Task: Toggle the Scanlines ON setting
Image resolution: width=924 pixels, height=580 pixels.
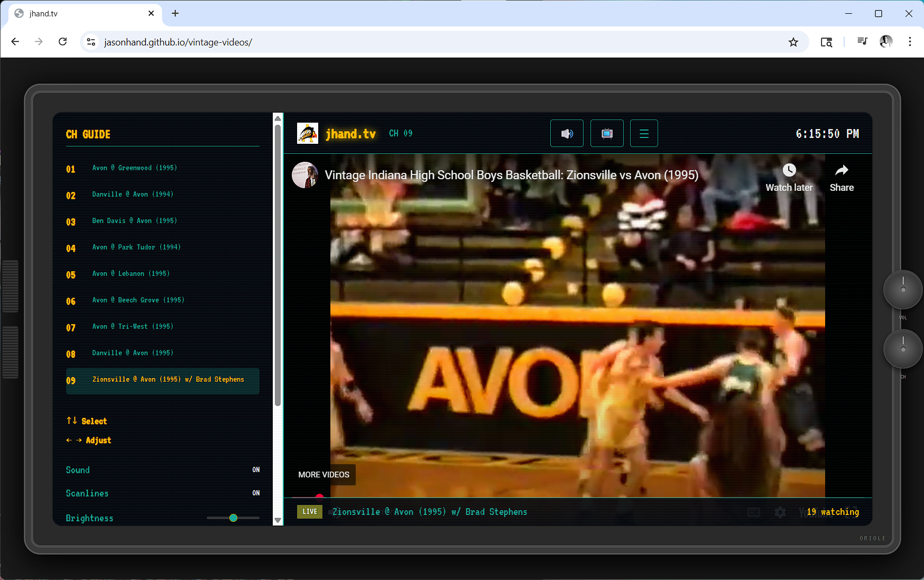Action: (256, 493)
